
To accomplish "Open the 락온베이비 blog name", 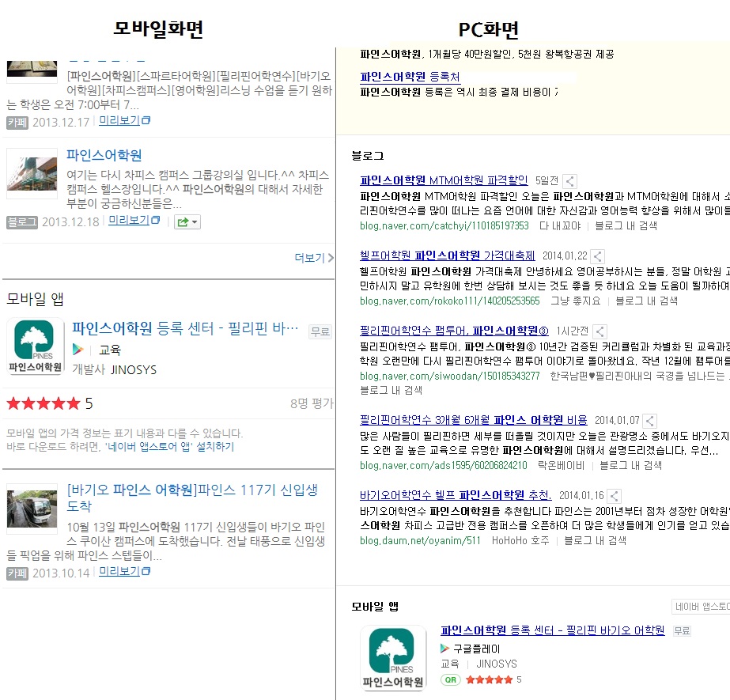I will click(561, 465).
